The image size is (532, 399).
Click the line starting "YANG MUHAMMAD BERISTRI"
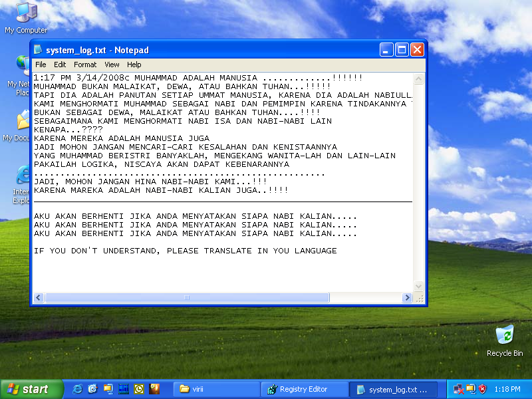pyautogui.click(x=215, y=156)
